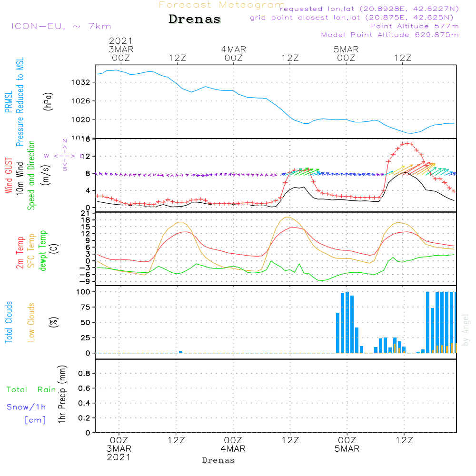This screenshot has width=476, height=476.
Task: Click the pressure minimum point near 5MAR 12Z
Action: point(411,133)
